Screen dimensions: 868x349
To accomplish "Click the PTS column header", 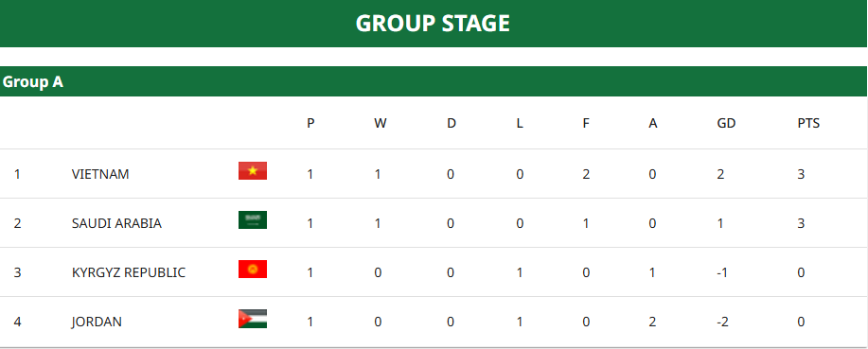I will tap(808, 123).
